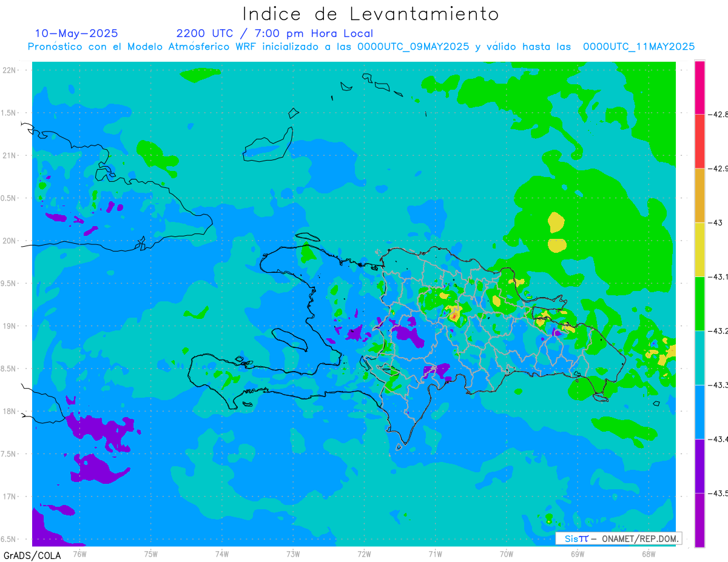
Task: Click the red colorbar segment
Action: [x=699, y=141]
